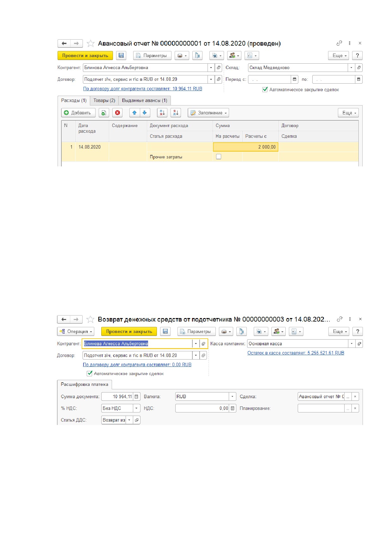Open the Контрагент Блинова card in Авансовый отчет
The height and width of the screenshot is (555, 392).
(219, 67)
